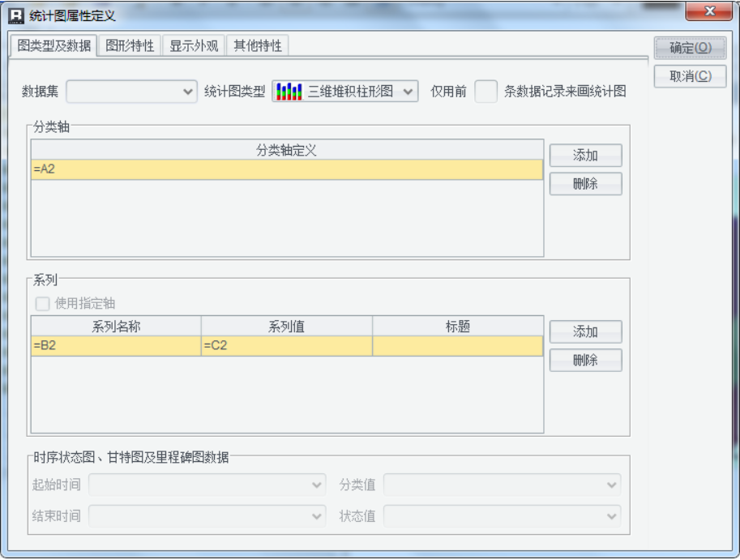Image resolution: width=740 pixels, height=560 pixels.
Task: Expand the 分类值 dropdown
Action: pyautogui.click(x=503, y=485)
